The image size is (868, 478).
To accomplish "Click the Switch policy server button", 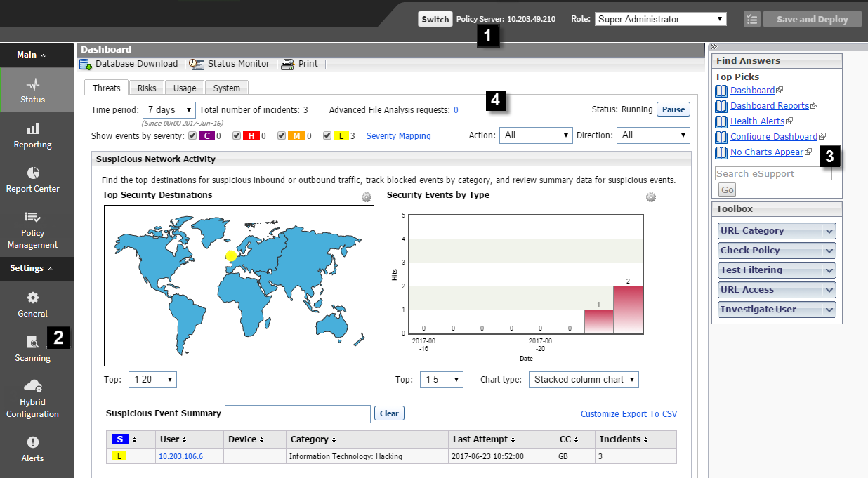I will coord(435,19).
